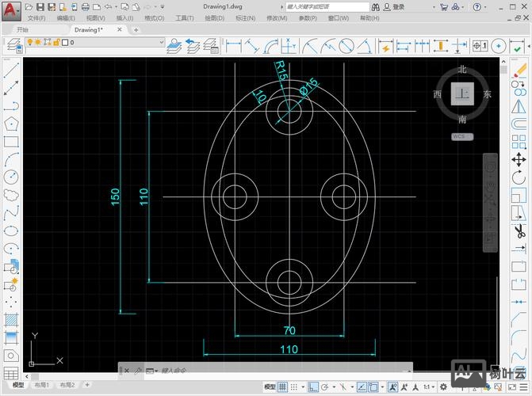Choose the Revision Cloud tool
Image resolution: width=532 pixels, height=396 pixels.
10,194
